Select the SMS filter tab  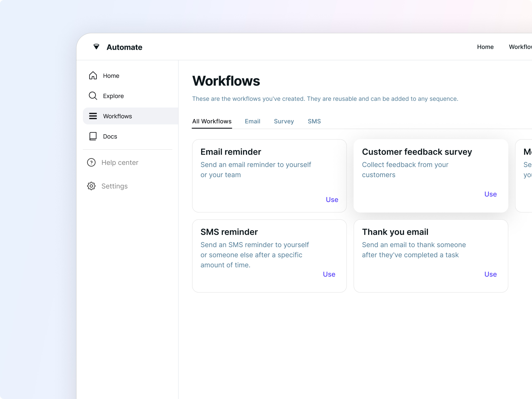pyautogui.click(x=314, y=121)
